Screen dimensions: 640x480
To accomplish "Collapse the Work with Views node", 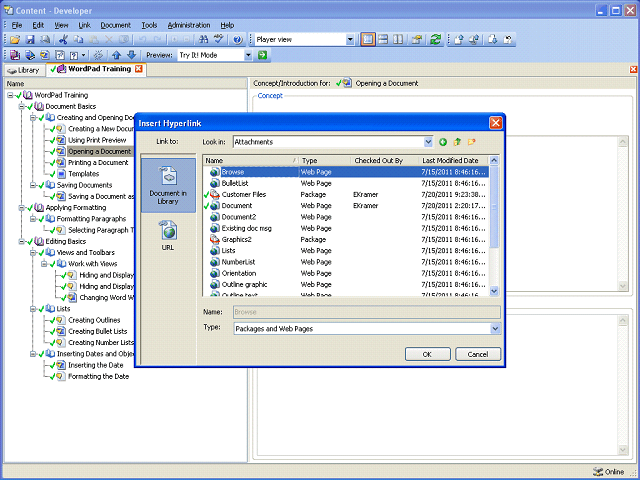I will pyautogui.click(x=44, y=264).
